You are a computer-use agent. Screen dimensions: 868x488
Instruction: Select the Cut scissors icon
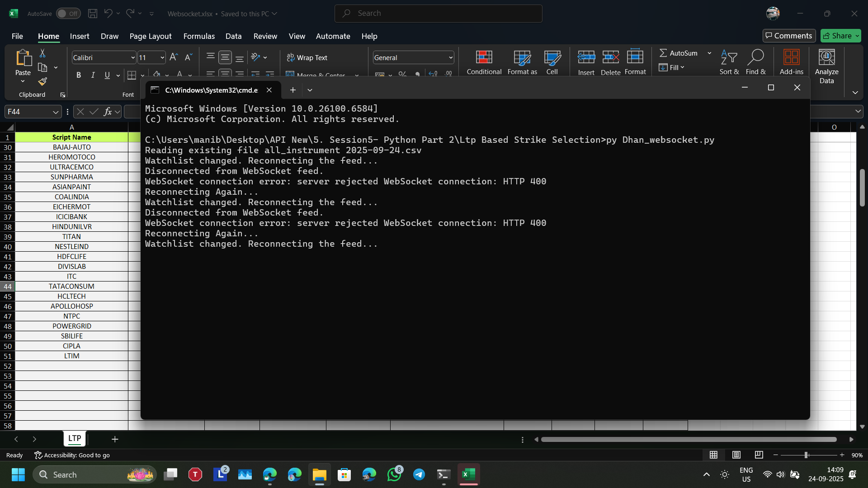(42, 53)
